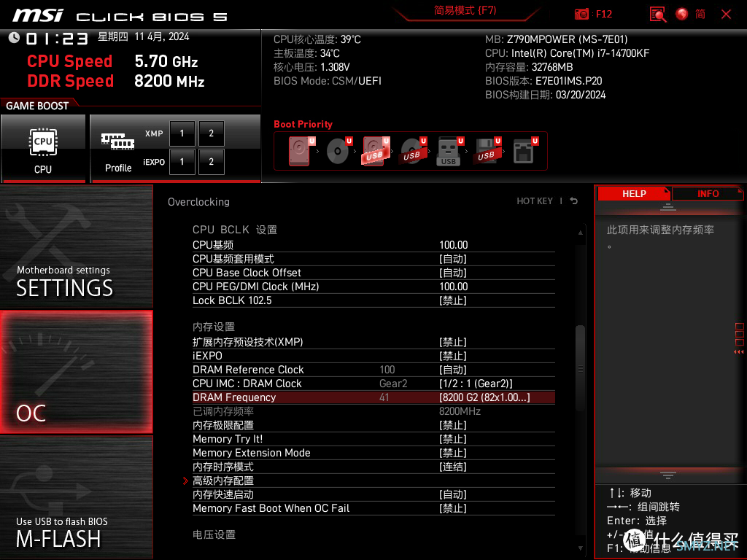The width and height of the screenshot is (747, 560).
Task: Edit the CPU基频 100.00 value
Action: coord(454,245)
